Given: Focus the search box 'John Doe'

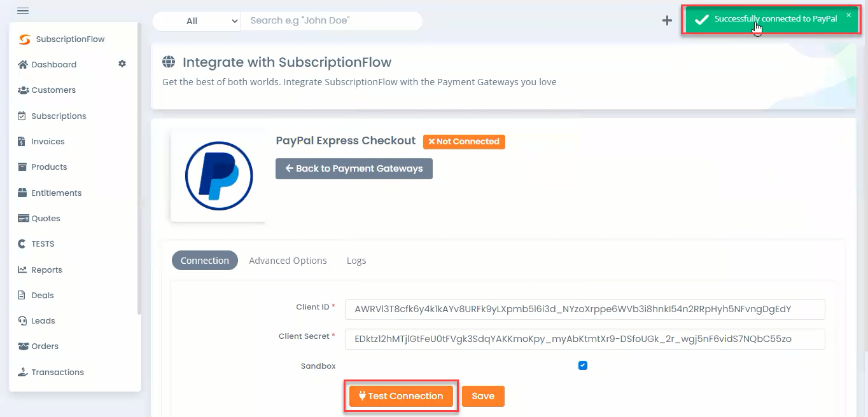Looking at the screenshot, I should point(332,21).
